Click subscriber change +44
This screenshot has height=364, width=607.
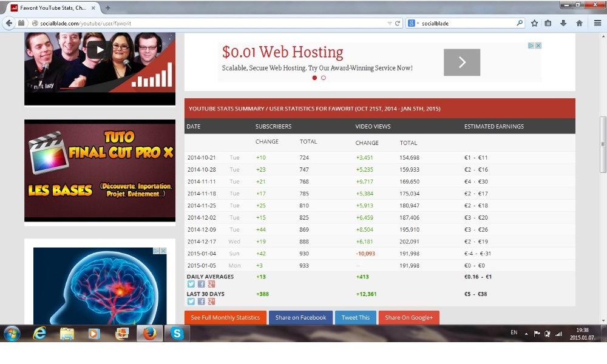coord(261,229)
